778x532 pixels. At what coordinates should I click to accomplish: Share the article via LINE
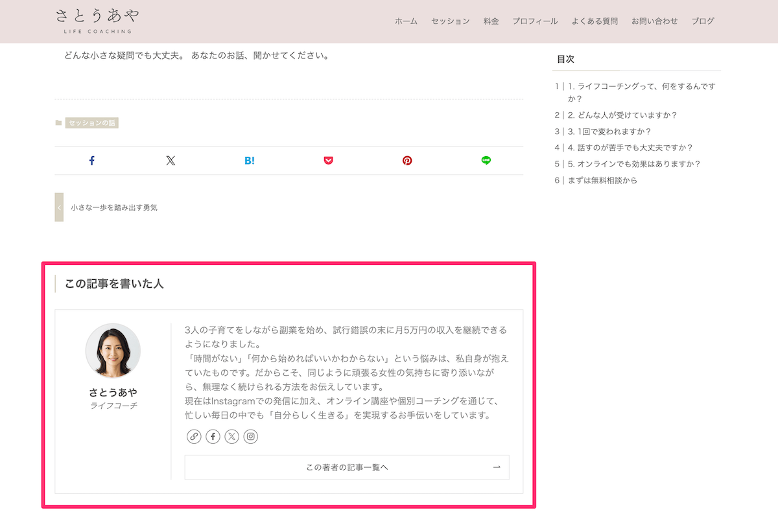point(486,160)
